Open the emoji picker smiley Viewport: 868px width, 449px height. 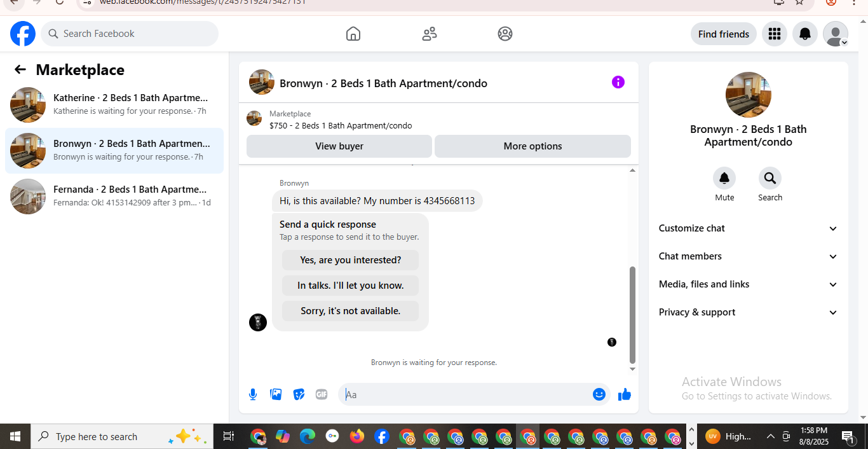pos(599,394)
